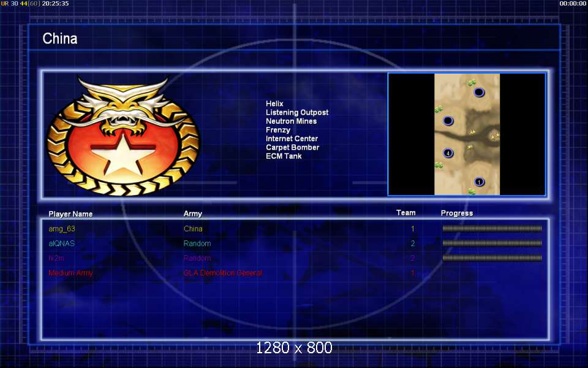The image size is (588, 368).
Task: Click the "Army" column header
Action: tap(193, 213)
